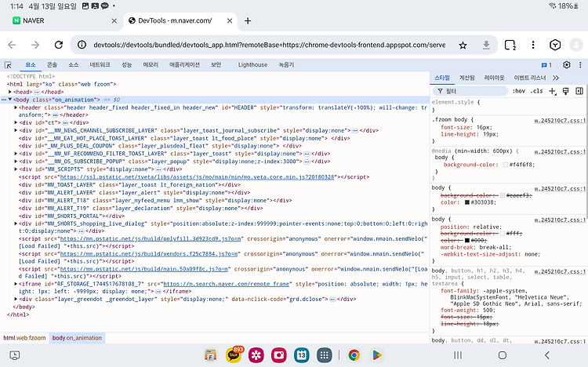The image size is (588, 367).
Task: Expand the head element node
Action: (x=9, y=92)
